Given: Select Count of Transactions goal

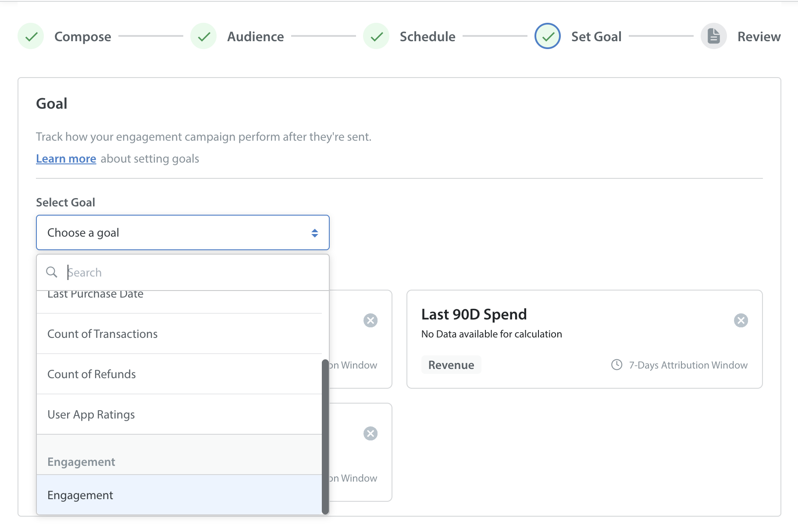Looking at the screenshot, I should click(179, 333).
